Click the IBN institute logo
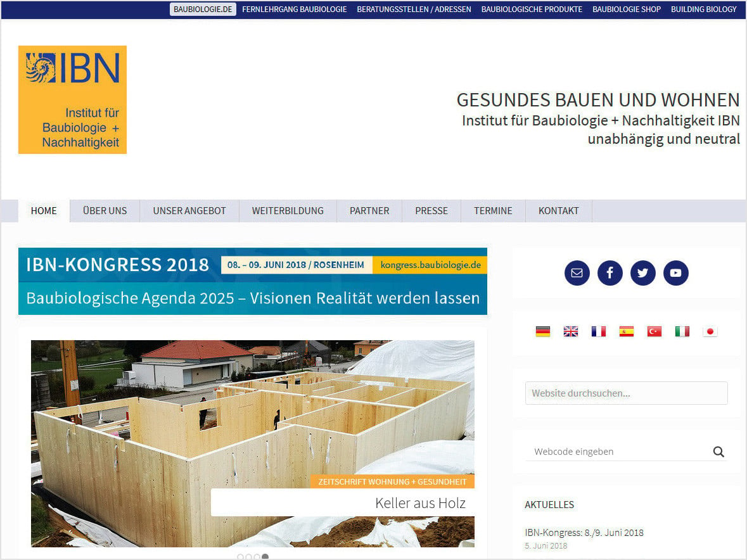Screen dimensions: 747x560 tap(72, 99)
